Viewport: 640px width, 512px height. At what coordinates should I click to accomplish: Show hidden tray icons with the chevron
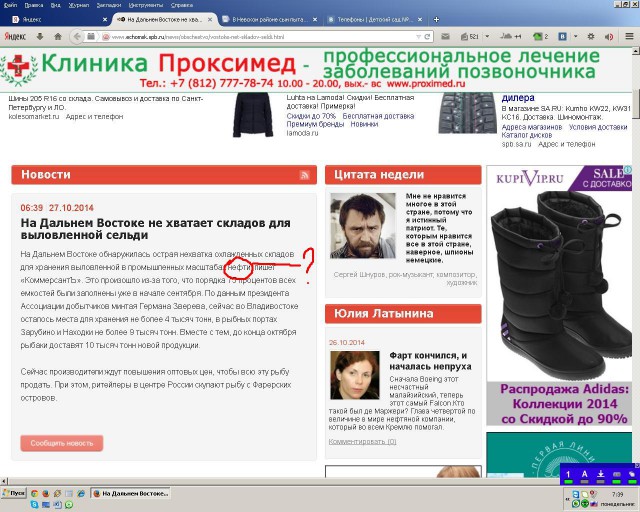coord(565,499)
